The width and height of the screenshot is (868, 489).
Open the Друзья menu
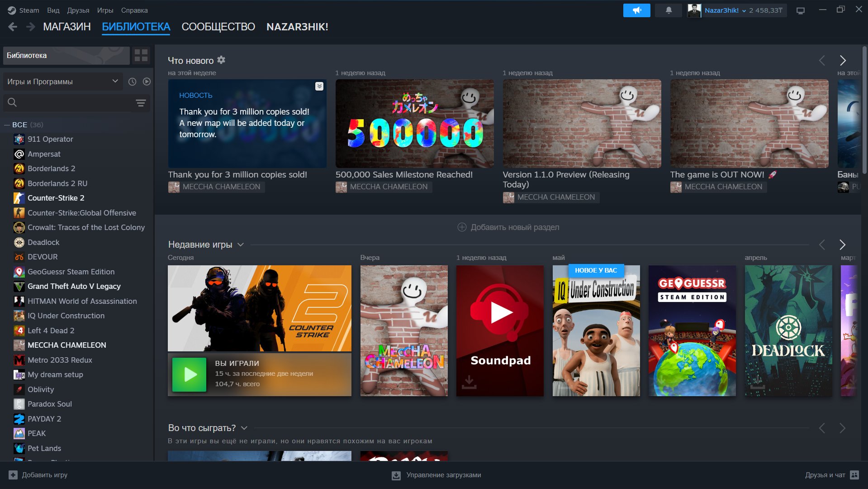[x=78, y=10]
